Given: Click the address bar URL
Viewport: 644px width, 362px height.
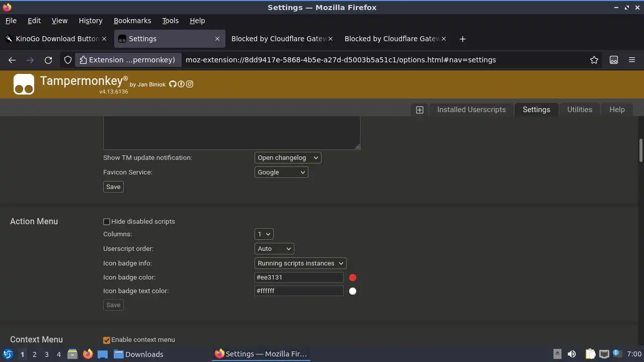Looking at the screenshot, I should click(x=341, y=60).
